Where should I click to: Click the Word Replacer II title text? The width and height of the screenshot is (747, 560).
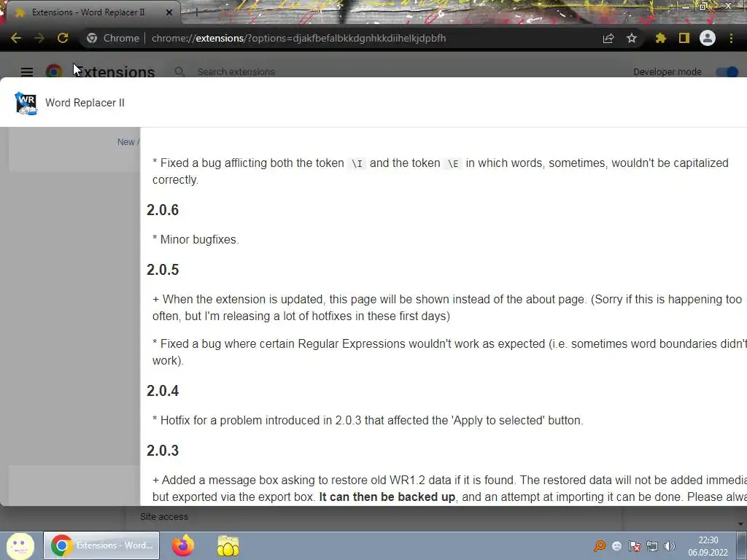[x=85, y=103]
